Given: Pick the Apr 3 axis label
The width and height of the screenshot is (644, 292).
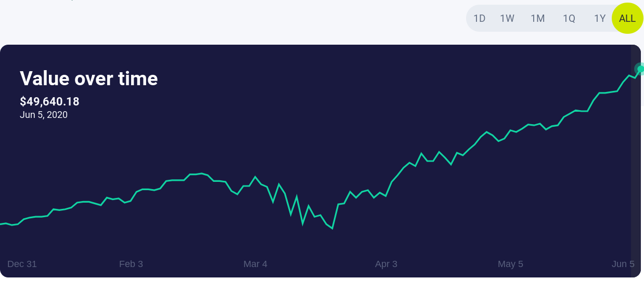Looking at the screenshot, I should (x=386, y=264).
